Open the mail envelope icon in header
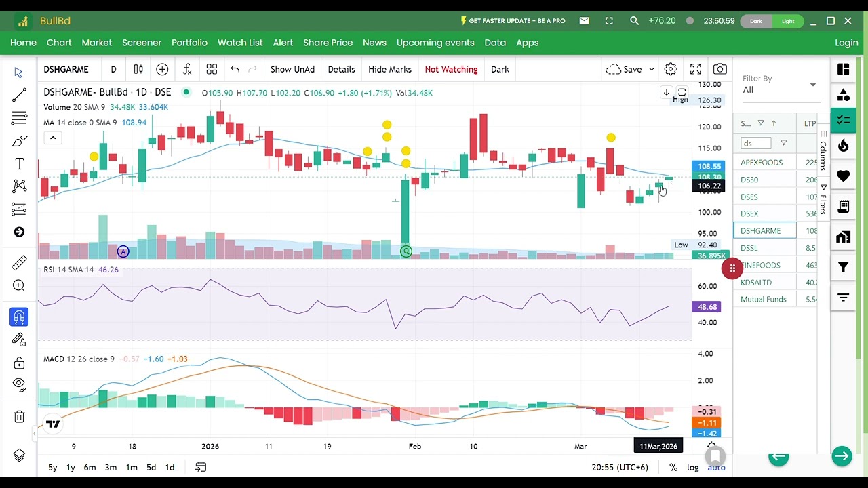This screenshot has width=868, height=488. (584, 21)
